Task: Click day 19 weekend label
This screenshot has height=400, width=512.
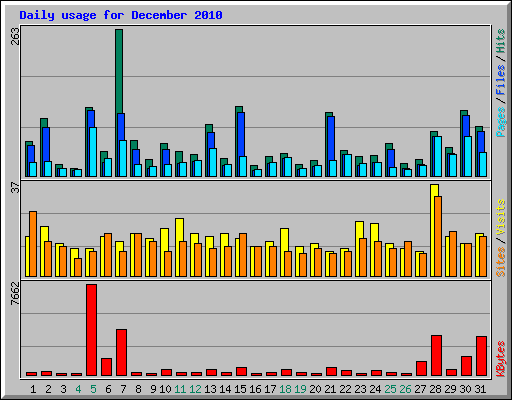Action: (x=300, y=389)
